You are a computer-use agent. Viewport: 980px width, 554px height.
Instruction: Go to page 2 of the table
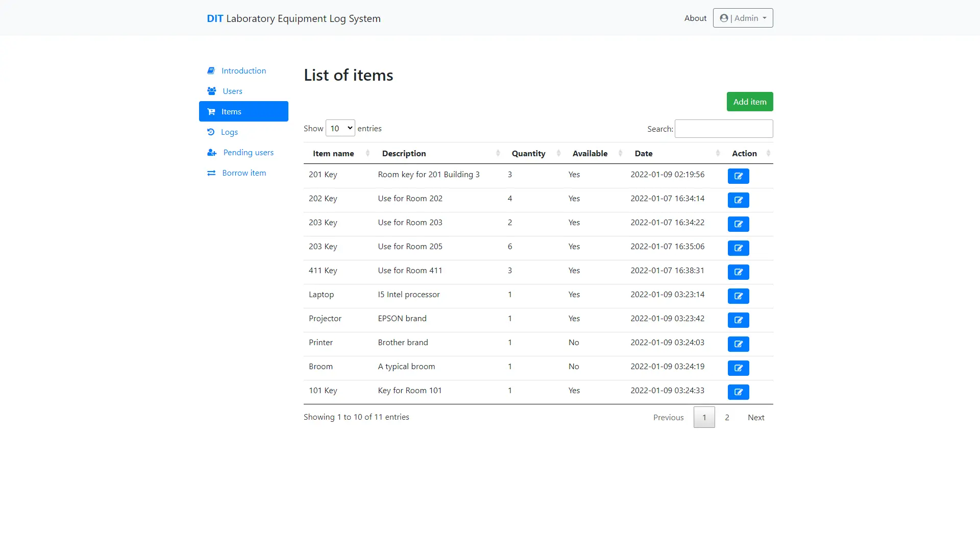(727, 417)
